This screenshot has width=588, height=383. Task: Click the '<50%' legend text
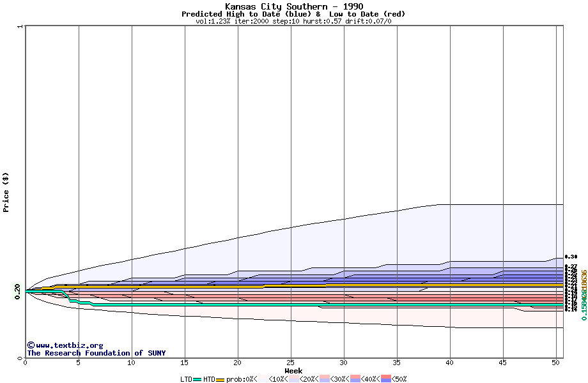[x=399, y=379]
